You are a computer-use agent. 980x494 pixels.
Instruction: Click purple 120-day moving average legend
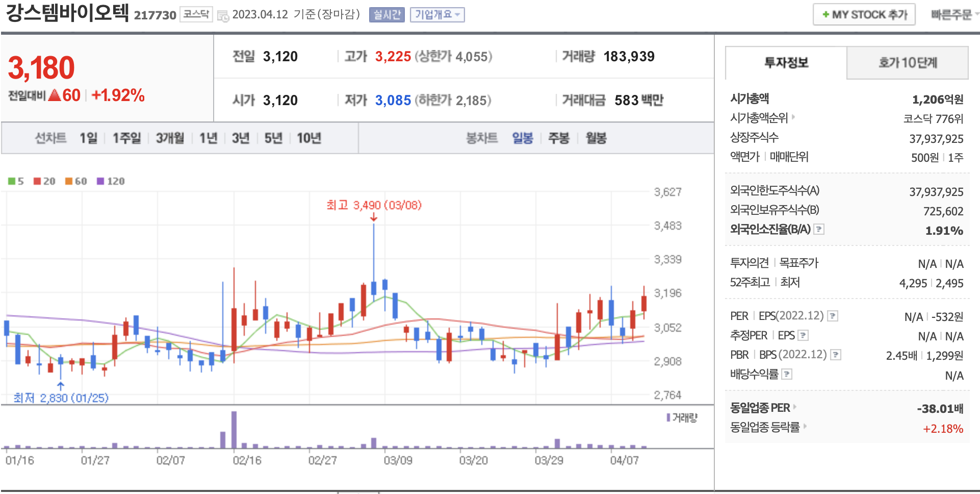pos(111,181)
